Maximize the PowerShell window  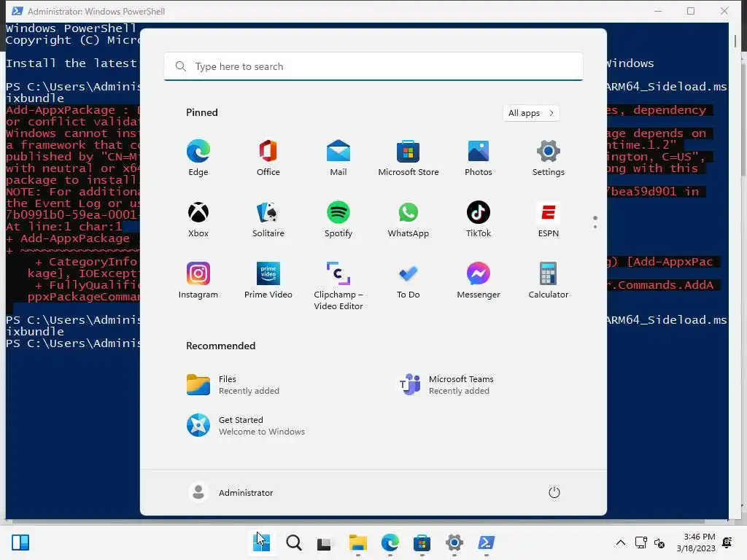[x=691, y=11]
